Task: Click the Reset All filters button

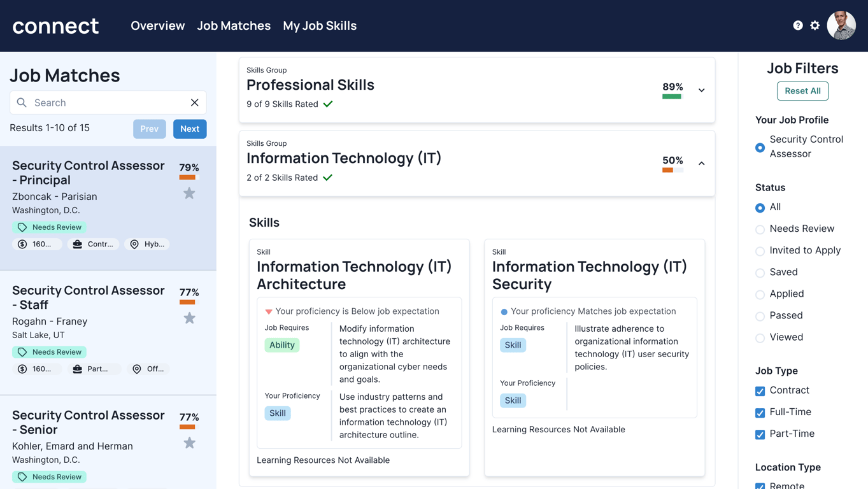Action: click(x=802, y=91)
